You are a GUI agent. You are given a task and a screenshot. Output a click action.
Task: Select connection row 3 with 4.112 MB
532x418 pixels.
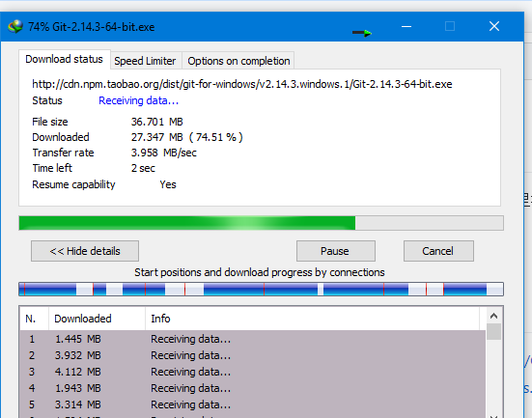click(252, 372)
